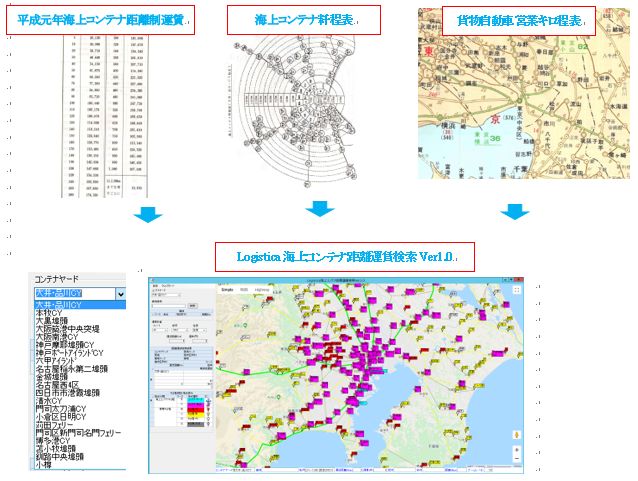Open the circular distance chart thumbnail

[292, 112]
